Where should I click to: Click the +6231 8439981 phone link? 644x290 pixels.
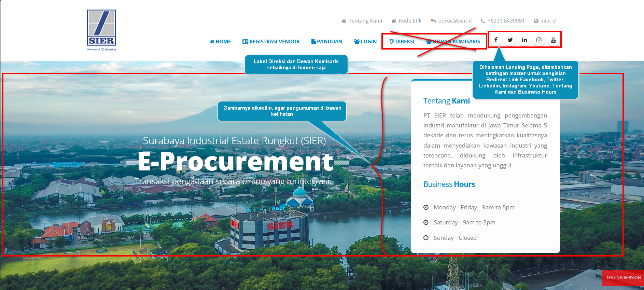pyautogui.click(x=503, y=21)
